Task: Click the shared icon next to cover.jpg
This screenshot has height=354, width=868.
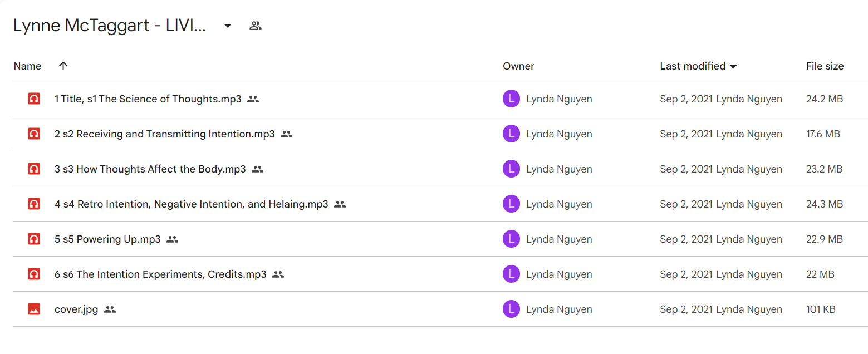Action: point(110,309)
